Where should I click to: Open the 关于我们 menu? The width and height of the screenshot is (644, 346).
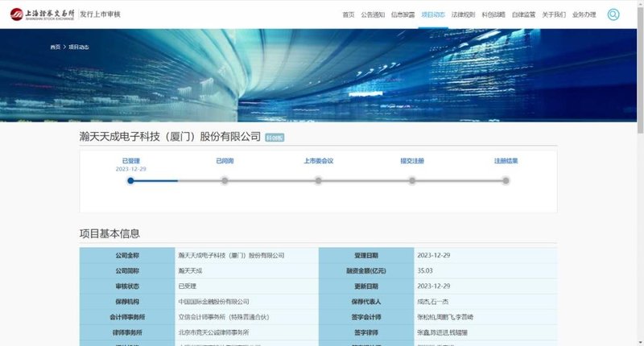point(554,14)
